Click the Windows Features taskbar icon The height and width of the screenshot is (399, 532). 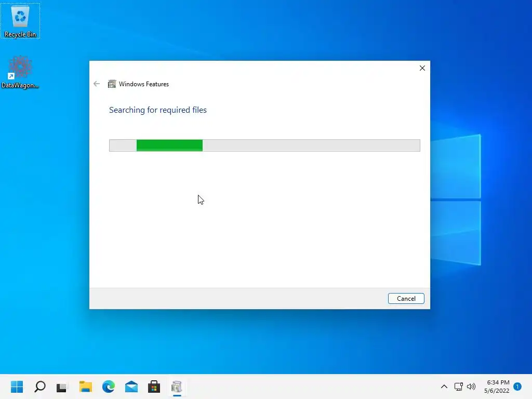click(177, 387)
